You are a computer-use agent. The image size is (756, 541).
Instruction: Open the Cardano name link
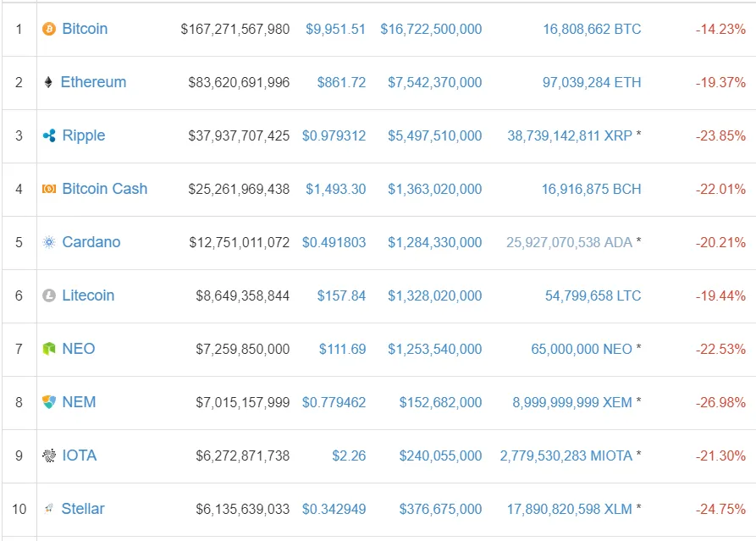tap(91, 242)
